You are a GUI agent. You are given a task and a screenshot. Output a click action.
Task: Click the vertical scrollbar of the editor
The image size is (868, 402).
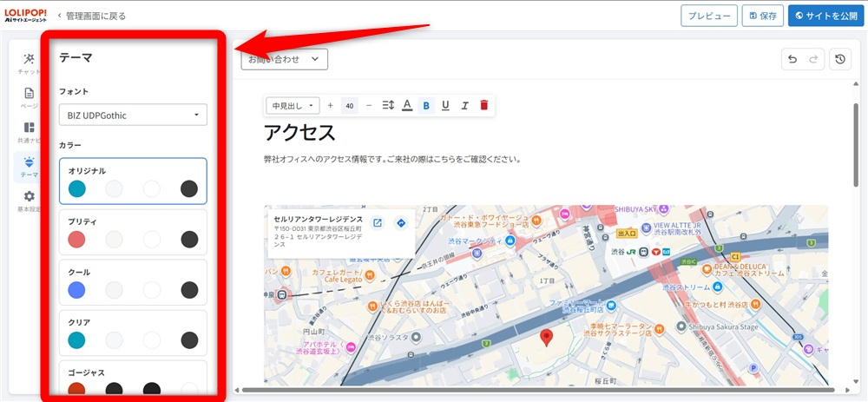tap(855, 144)
